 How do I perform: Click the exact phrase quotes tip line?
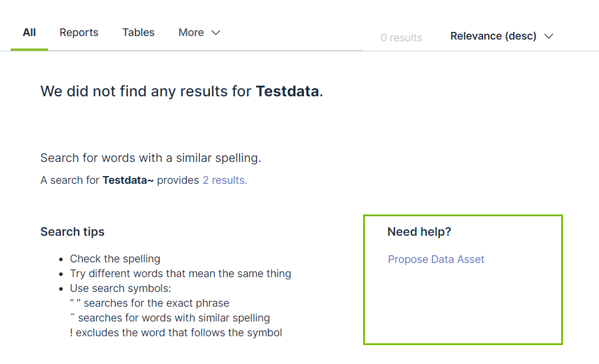pos(149,303)
